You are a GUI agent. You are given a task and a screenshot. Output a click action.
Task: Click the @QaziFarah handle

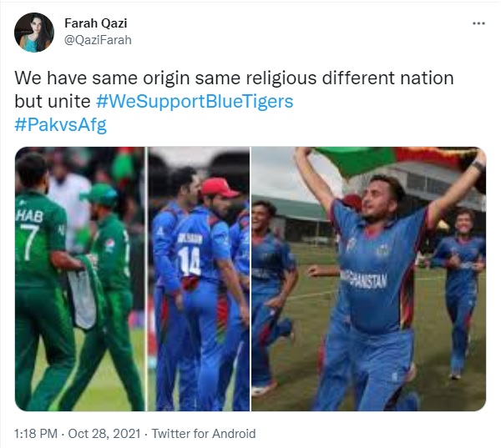tap(98, 40)
